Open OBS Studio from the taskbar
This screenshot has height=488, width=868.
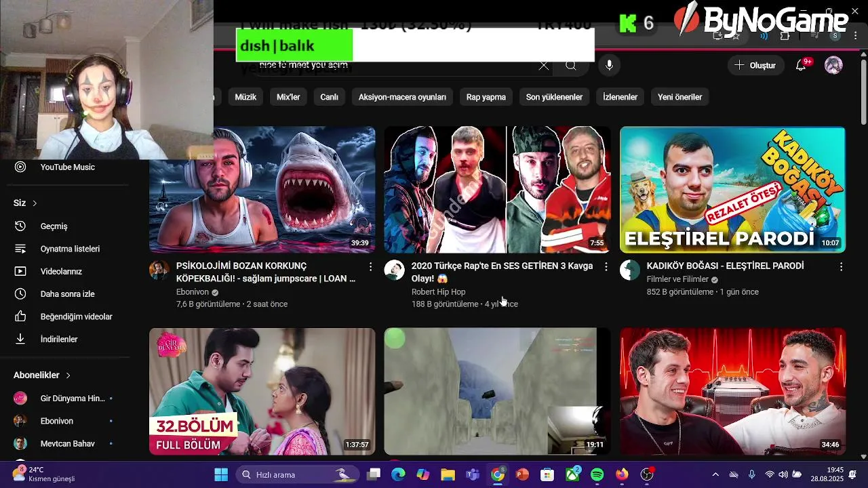coord(647,474)
